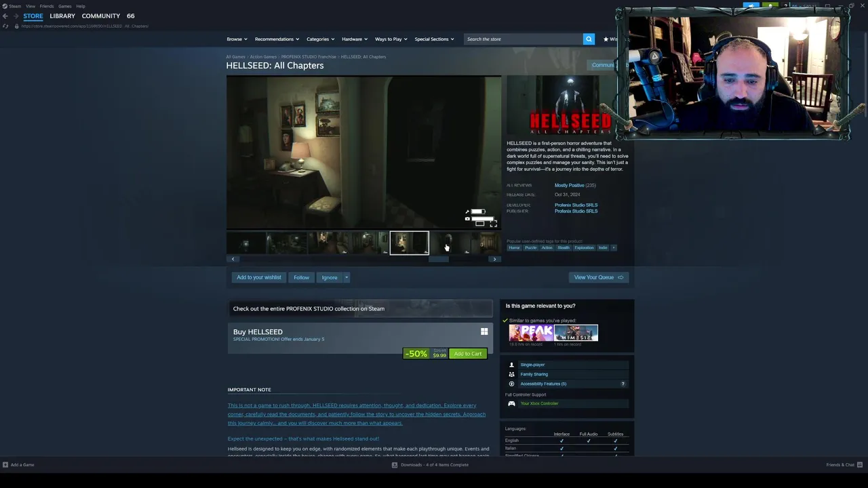
Task: Open the Friends menu
Action: click(47, 6)
